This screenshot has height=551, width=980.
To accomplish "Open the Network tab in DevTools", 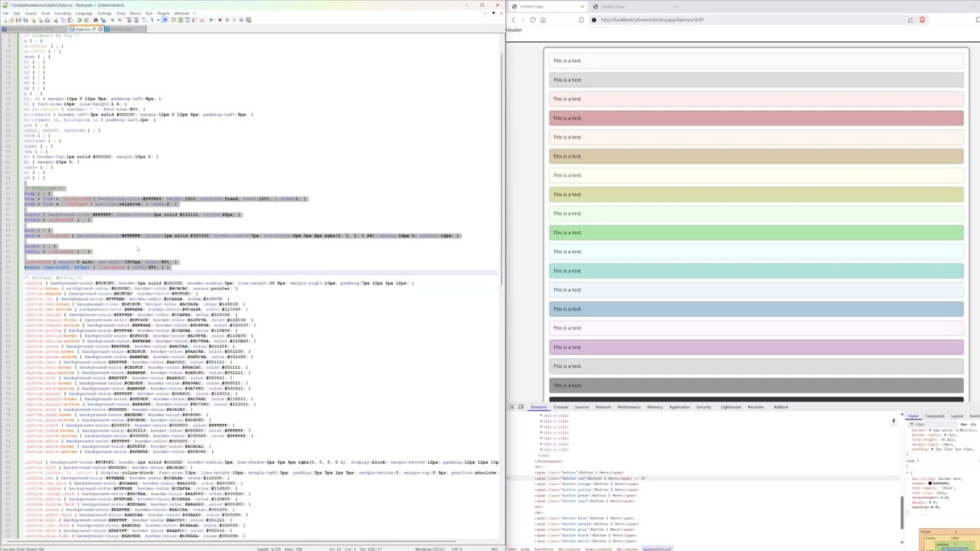I will point(603,407).
